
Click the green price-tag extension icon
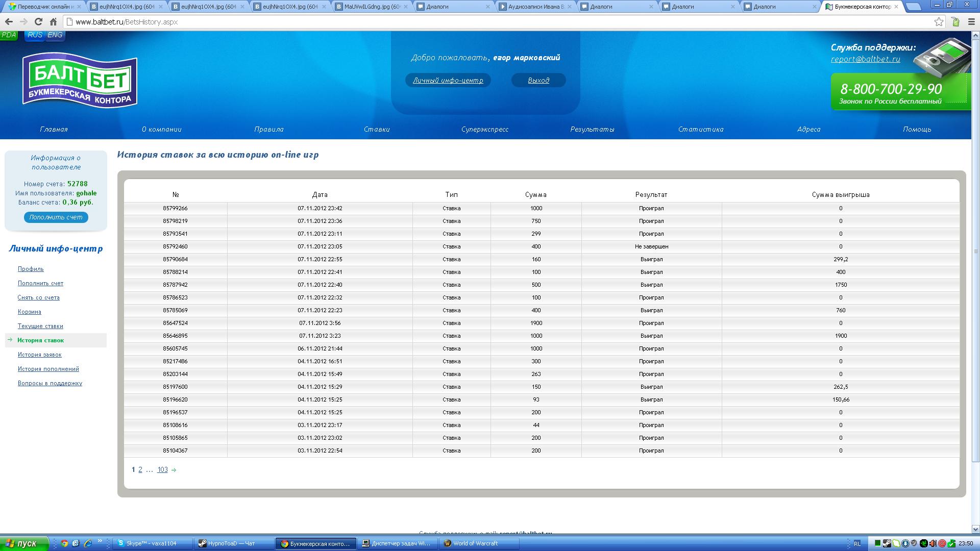click(x=955, y=21)
